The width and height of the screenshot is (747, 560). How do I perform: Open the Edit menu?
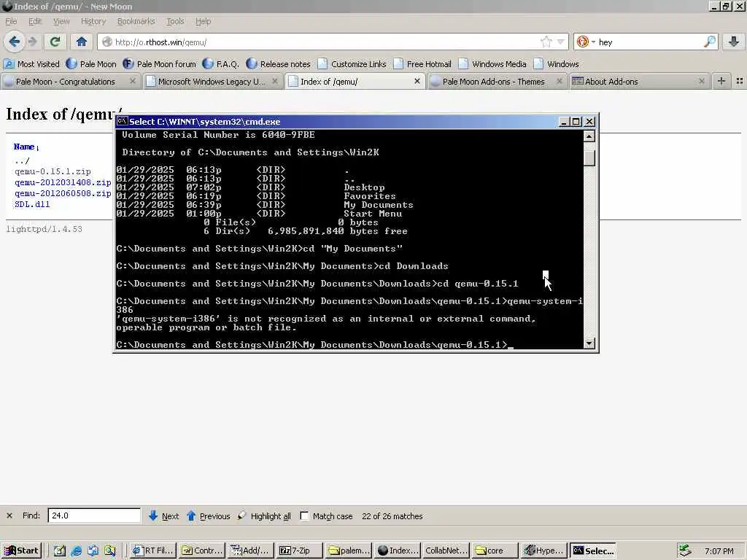tap(35, 21)
